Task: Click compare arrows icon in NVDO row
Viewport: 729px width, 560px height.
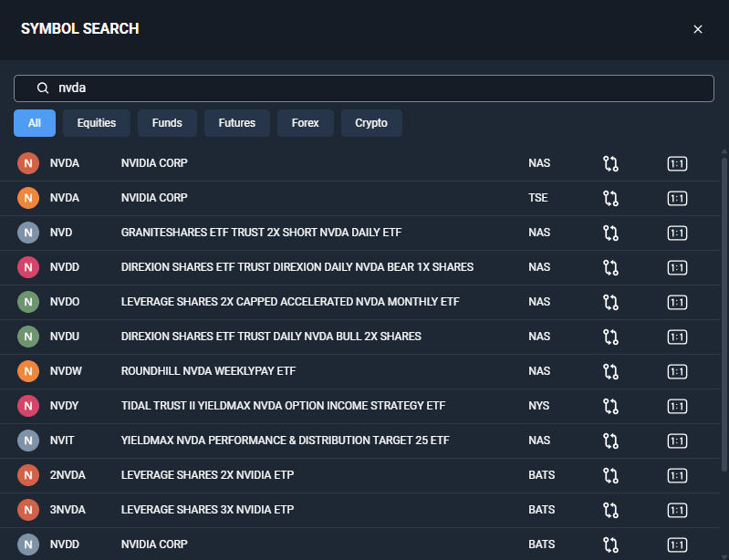Action: coord(610,303)
